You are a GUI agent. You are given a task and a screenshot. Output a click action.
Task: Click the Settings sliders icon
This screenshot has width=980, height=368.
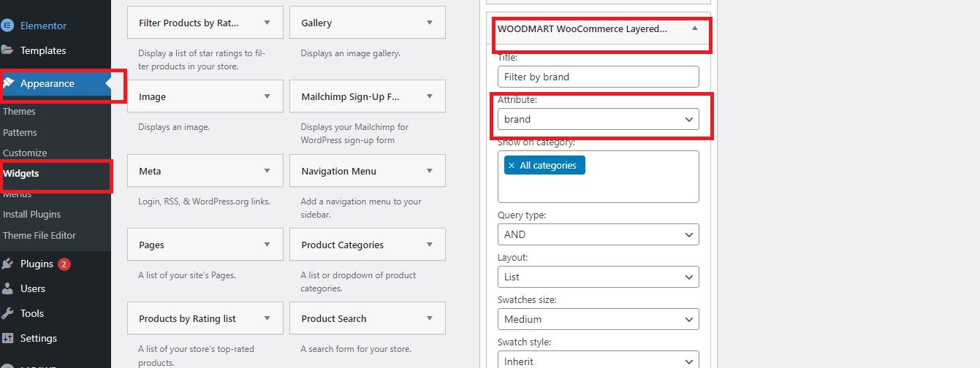tap(7, 338)
